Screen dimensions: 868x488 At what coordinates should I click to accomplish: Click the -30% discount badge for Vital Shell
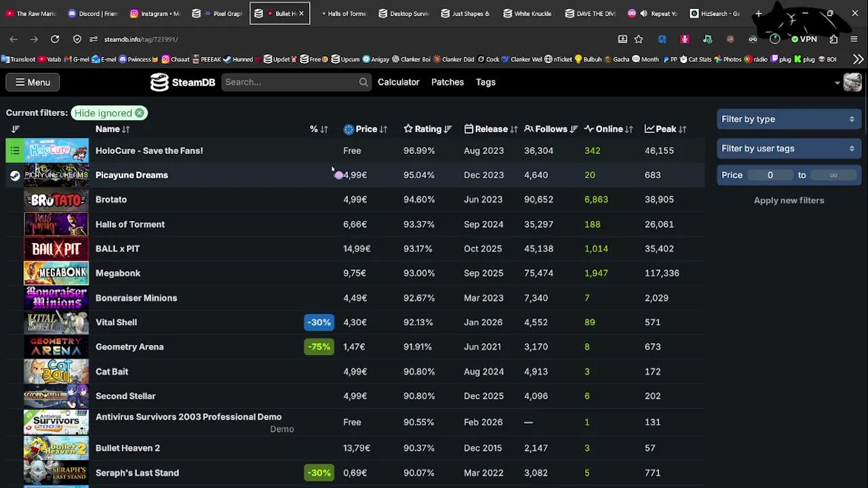point(319,323)
